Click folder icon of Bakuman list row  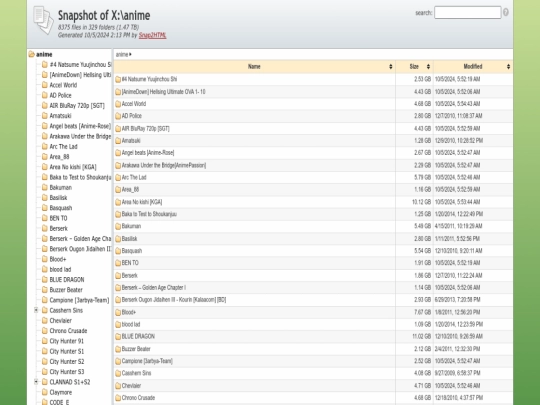point(118,226)
